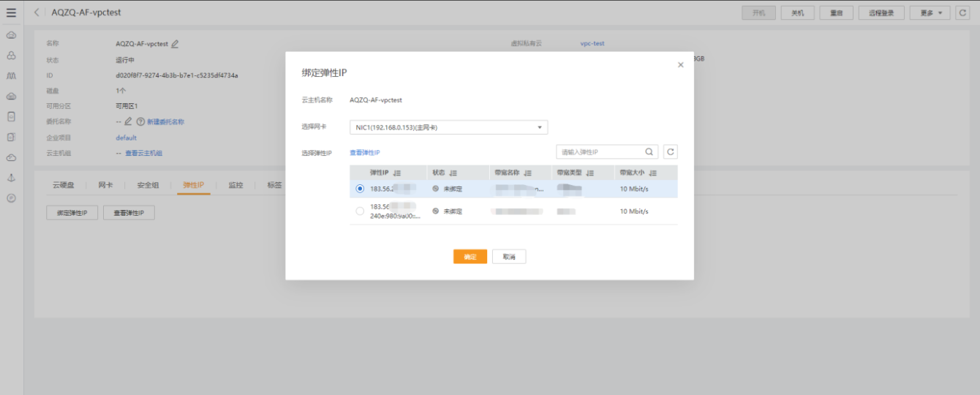Refresh the elastic IP list in dialog
The height and width of the screenshot is (395, 980).
[671, 152]
